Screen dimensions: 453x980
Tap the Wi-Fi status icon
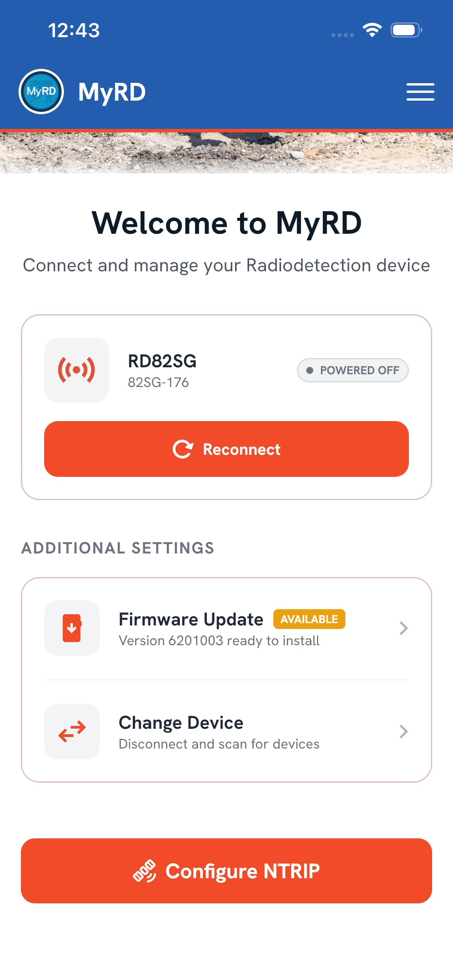(x=372, y=30)
